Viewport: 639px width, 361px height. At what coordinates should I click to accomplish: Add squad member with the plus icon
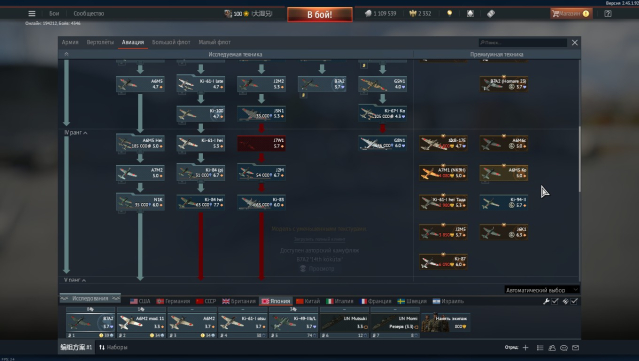[525, 348]
